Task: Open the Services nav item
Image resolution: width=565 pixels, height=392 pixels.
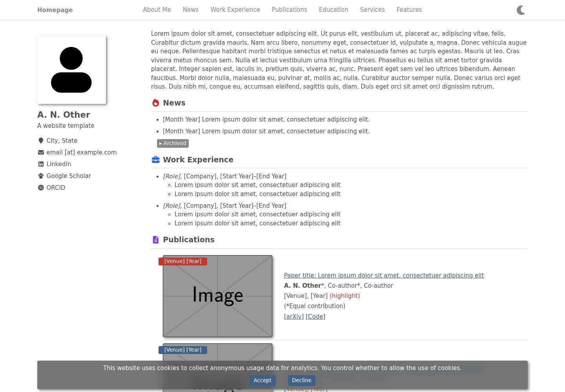Action: [x=372, y=10]
